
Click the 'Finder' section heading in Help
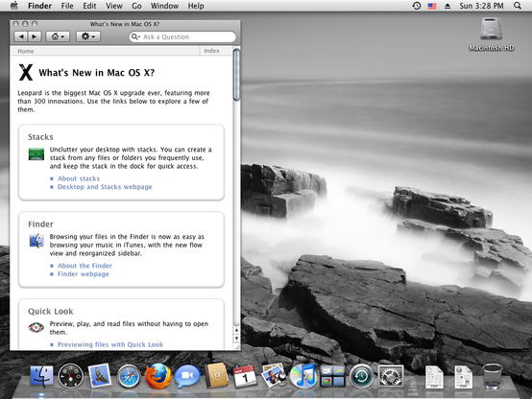40,224
